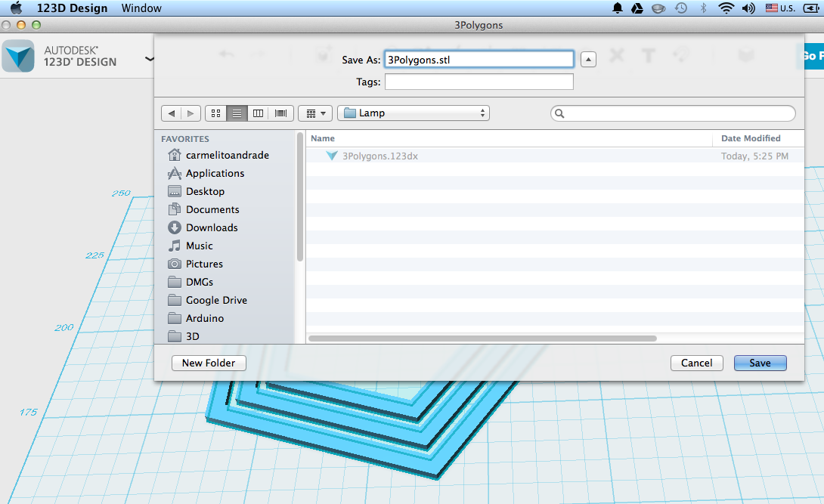Click the Favorites sidebar scrollbar
The width and height of the screenshot is (824, 504).
pos(300,197)
